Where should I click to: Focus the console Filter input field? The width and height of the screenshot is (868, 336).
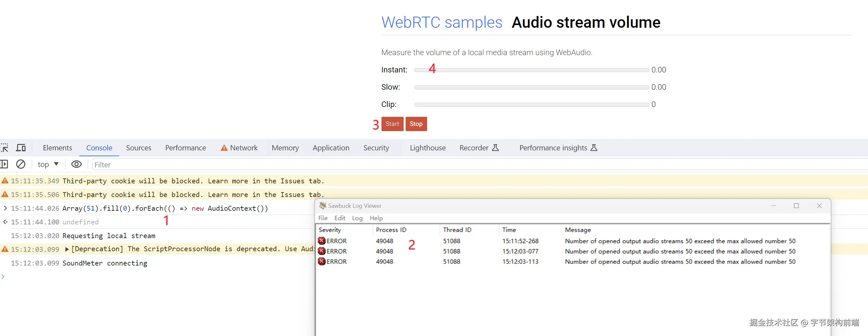[472, 164]
